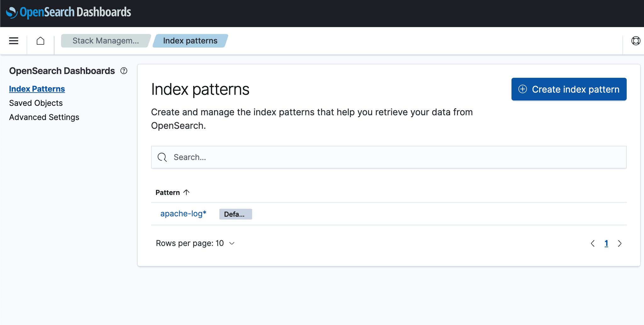Click the Index Patterns sidebar link

point(37,89)
